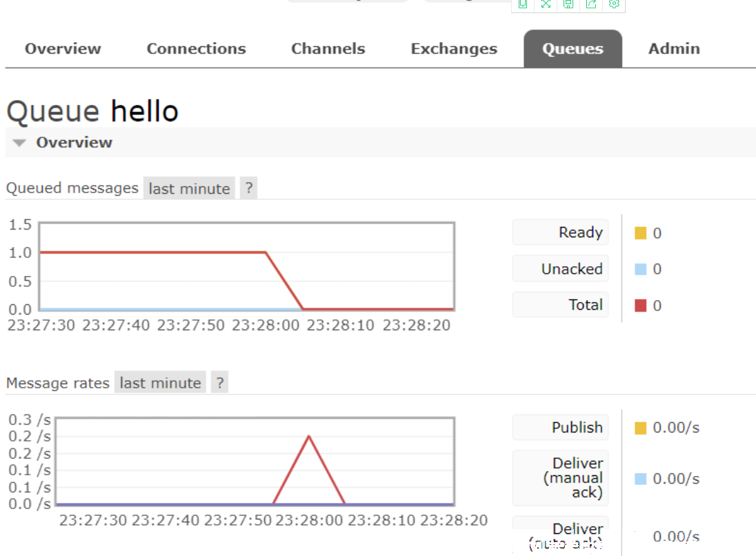Click the light blue Unacked swatch
This screenshot has width=756, height=556.
coord(640,269)
